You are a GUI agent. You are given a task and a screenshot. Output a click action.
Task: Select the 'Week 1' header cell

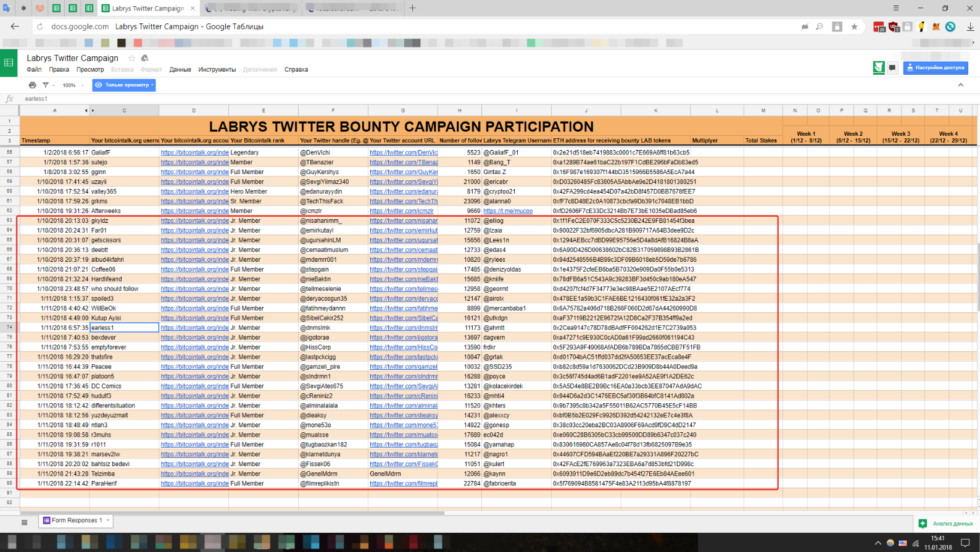[806, 137]
